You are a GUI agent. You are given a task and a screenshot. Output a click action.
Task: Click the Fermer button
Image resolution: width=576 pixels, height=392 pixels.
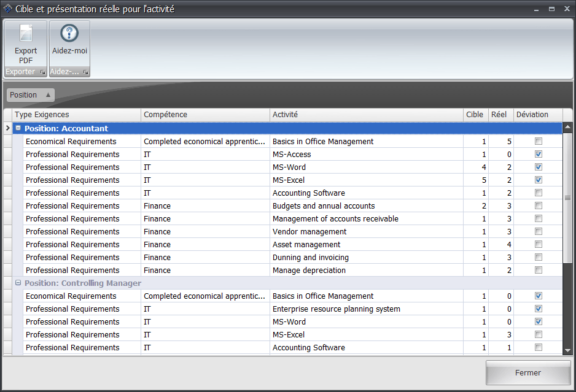[527, 372]
